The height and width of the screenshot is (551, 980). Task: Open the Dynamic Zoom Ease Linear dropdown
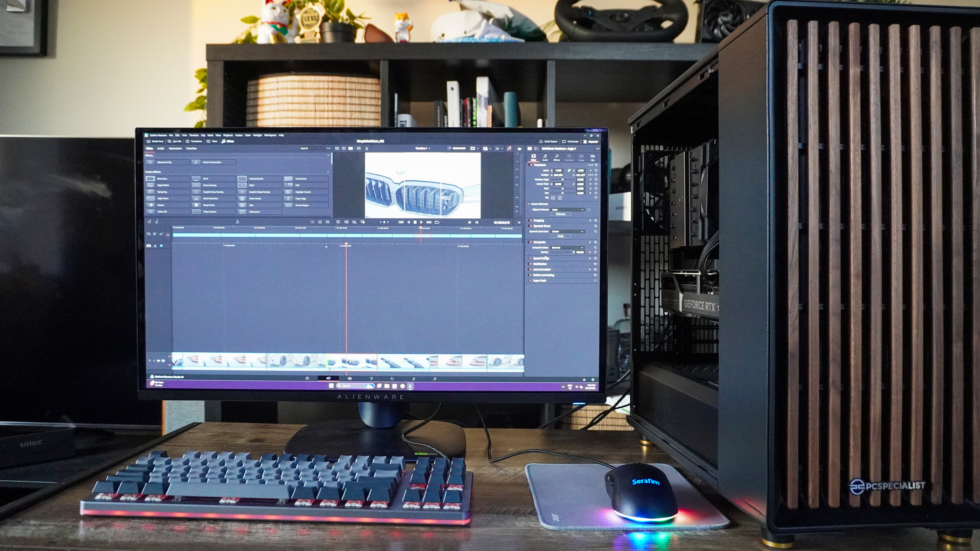point(567,231)
